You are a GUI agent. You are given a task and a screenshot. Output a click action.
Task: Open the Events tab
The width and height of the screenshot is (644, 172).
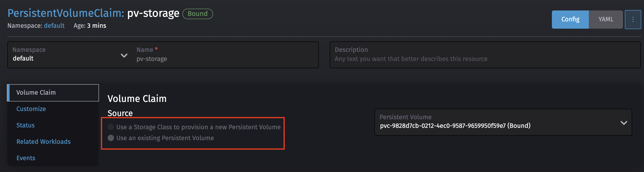[26, 158]
